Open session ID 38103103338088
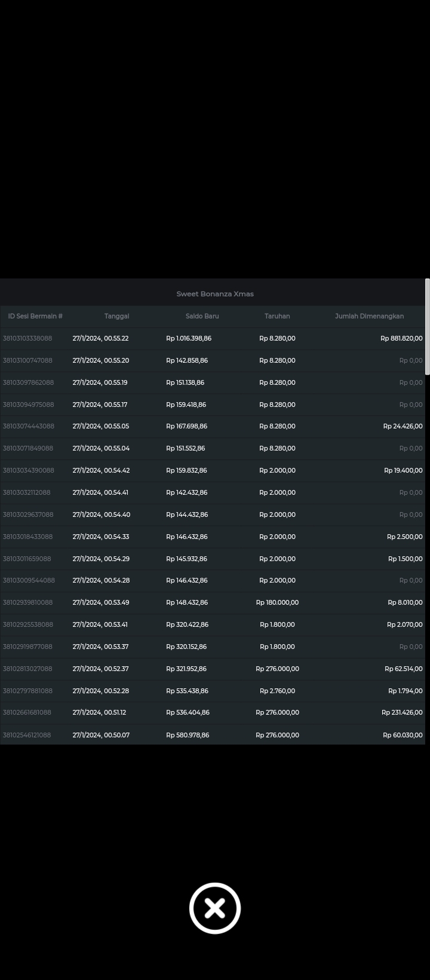The height and width of the screenshot is (980, 430). [27, 338]
